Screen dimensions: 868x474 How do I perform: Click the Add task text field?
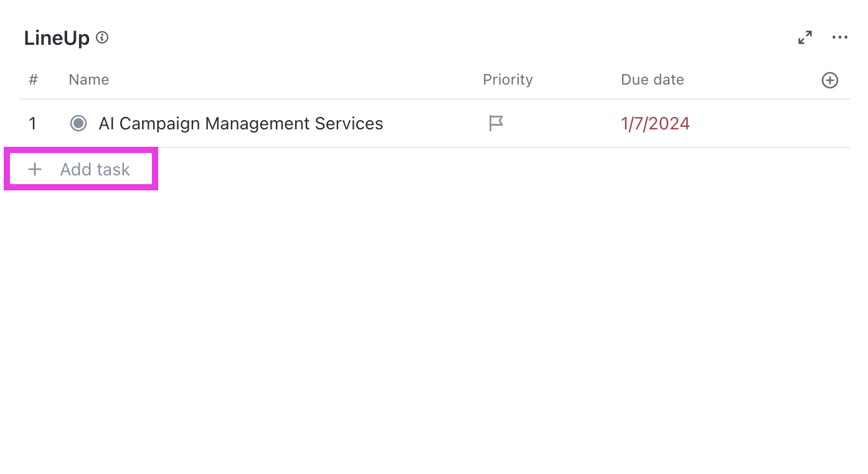(95, 169)
